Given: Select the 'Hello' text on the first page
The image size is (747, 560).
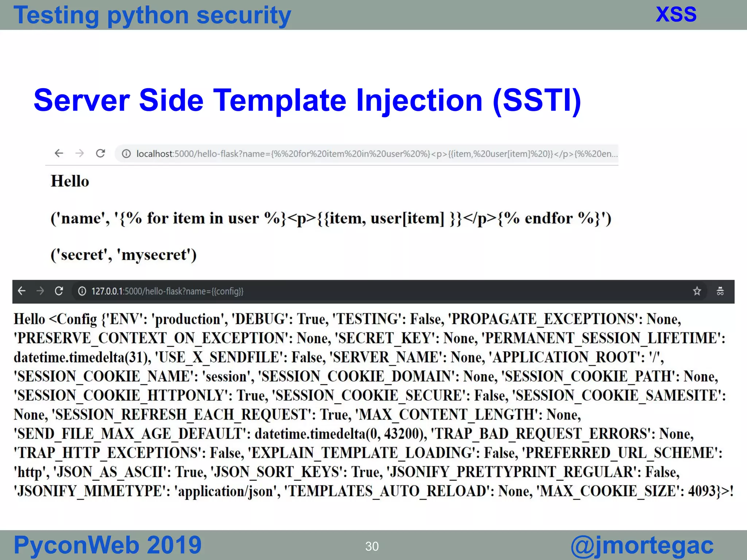Looking at the screenshot, I should coord(70,181).
